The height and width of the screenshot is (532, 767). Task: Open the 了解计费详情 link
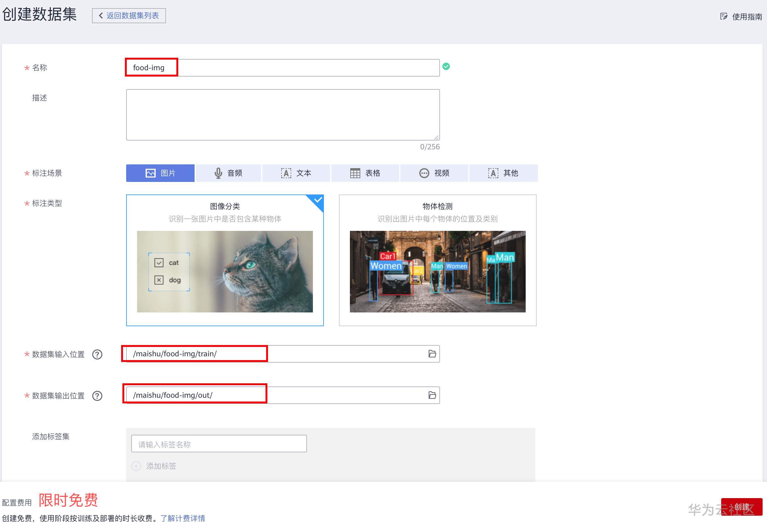tap(183, 518)
